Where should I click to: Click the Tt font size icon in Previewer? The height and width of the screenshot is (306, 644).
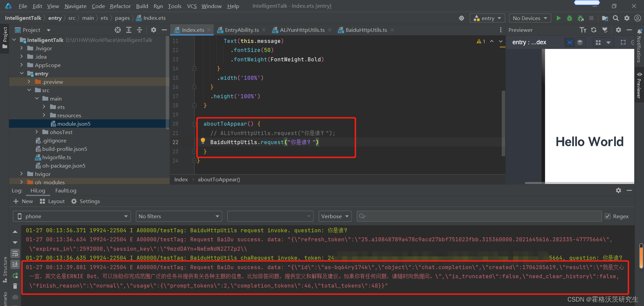583,30
